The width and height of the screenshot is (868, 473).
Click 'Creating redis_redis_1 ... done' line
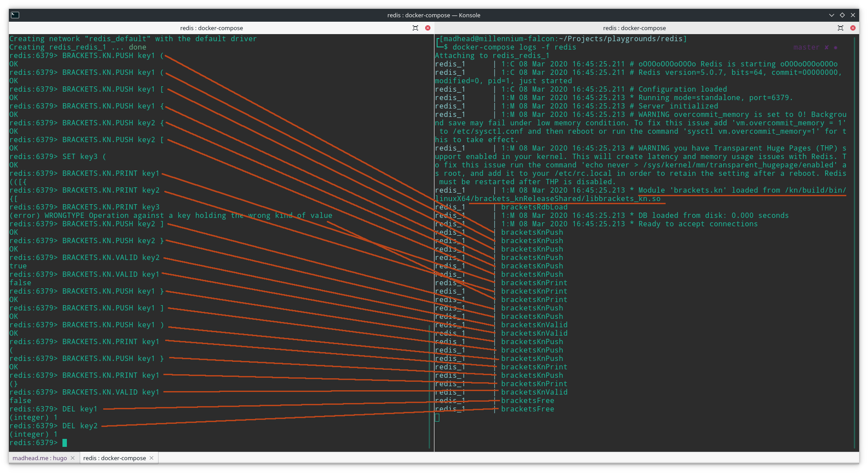(78, 47)
